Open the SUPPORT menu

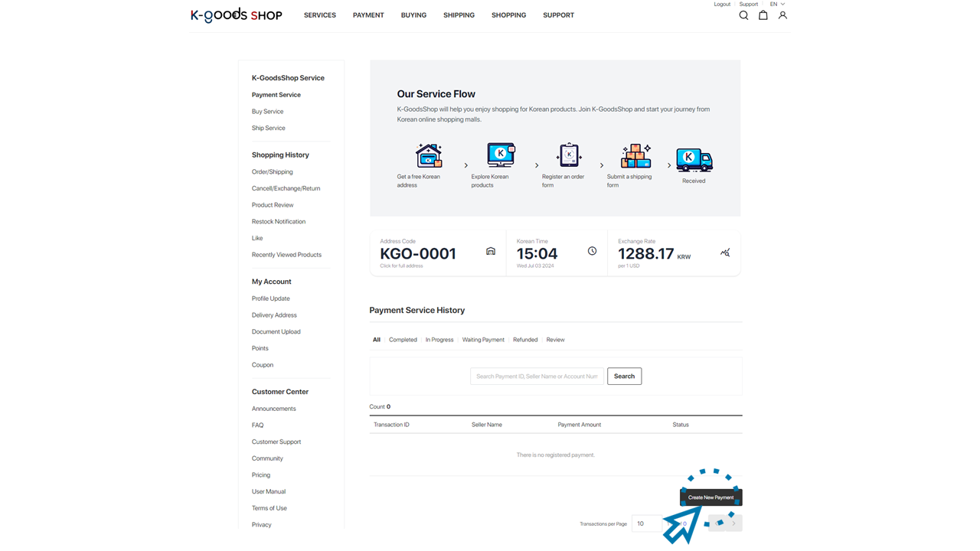pos(558,15)
